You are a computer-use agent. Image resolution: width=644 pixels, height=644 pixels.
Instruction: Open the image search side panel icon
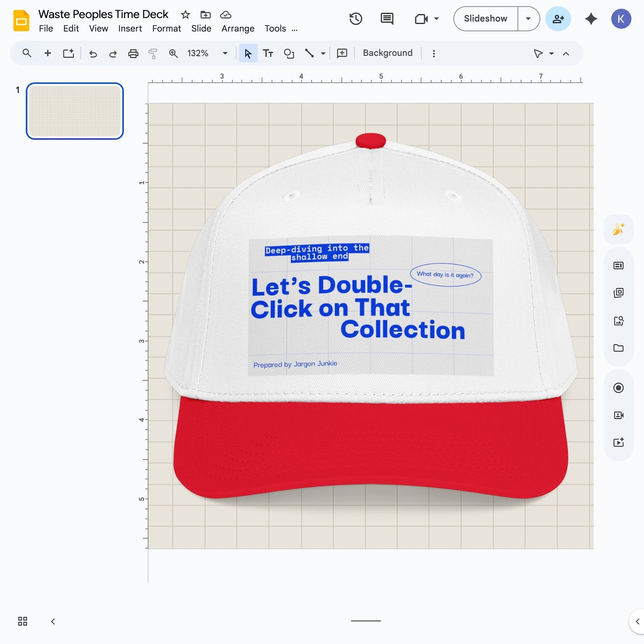tap(619, 320)
